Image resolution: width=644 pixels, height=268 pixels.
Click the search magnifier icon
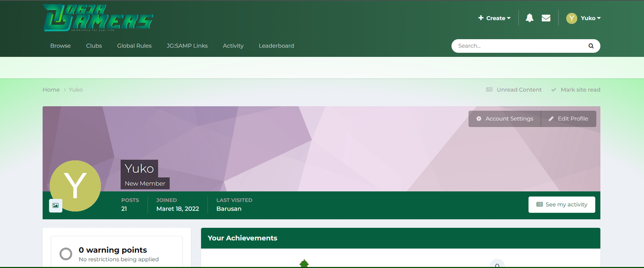(x=591, y=46)
